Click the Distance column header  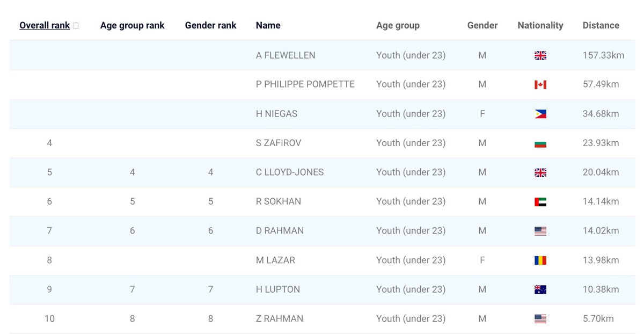(601, 25)
